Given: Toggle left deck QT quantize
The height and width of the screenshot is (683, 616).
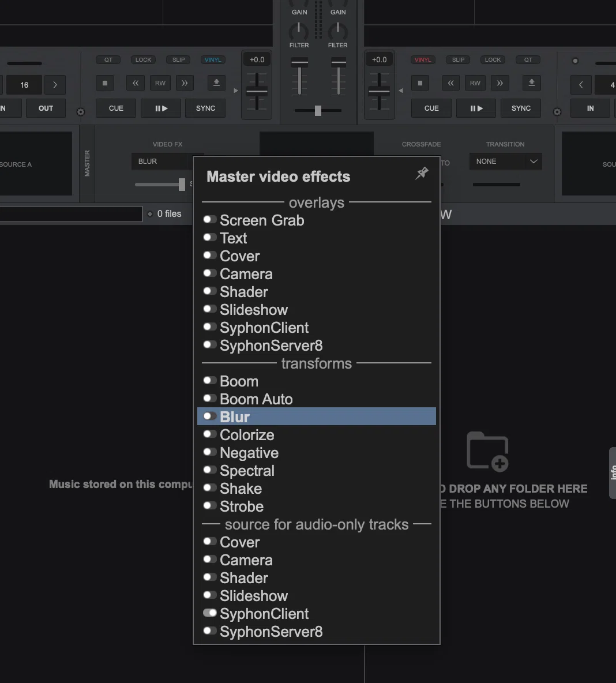Looking at the screenshot, I should coord(108,59).
